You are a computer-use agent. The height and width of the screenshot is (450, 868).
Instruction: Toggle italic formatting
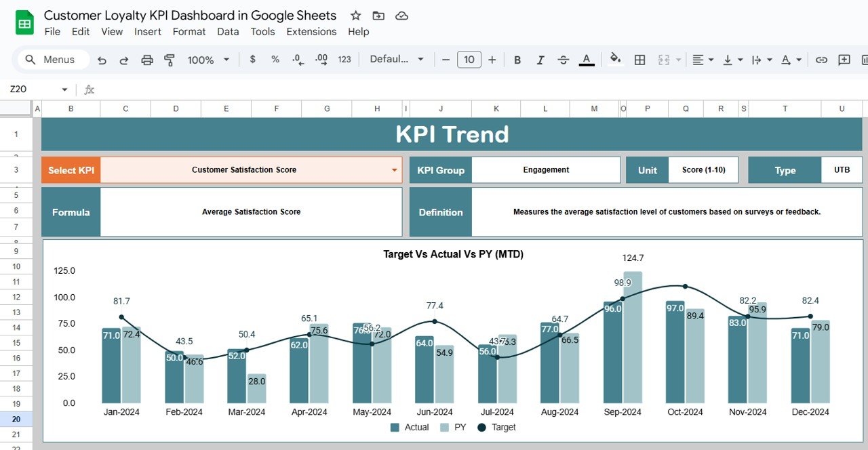click(540, 60)
